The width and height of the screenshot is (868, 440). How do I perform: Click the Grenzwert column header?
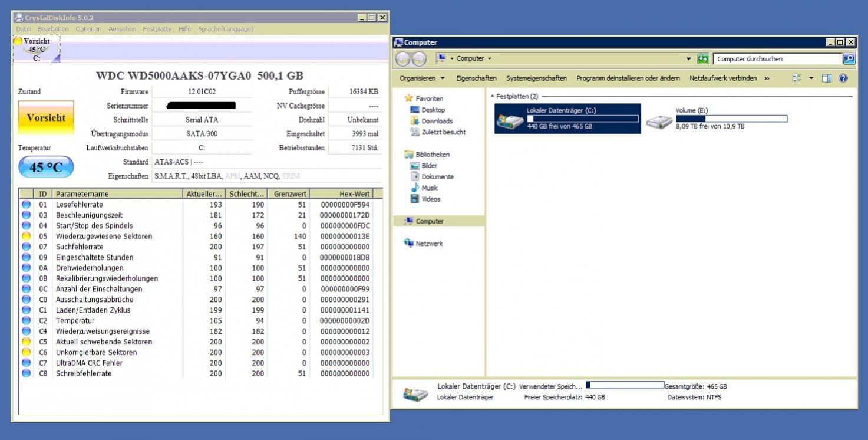coord(289,193)
